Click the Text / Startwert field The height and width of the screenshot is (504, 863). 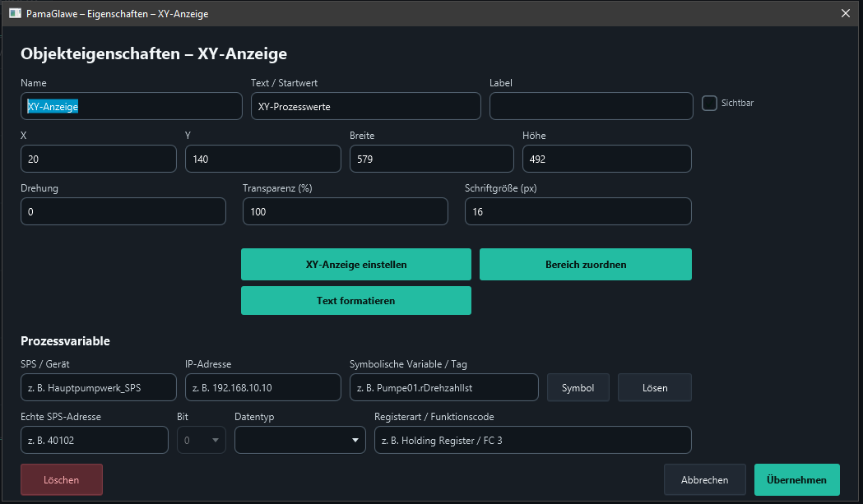point(366,106)
